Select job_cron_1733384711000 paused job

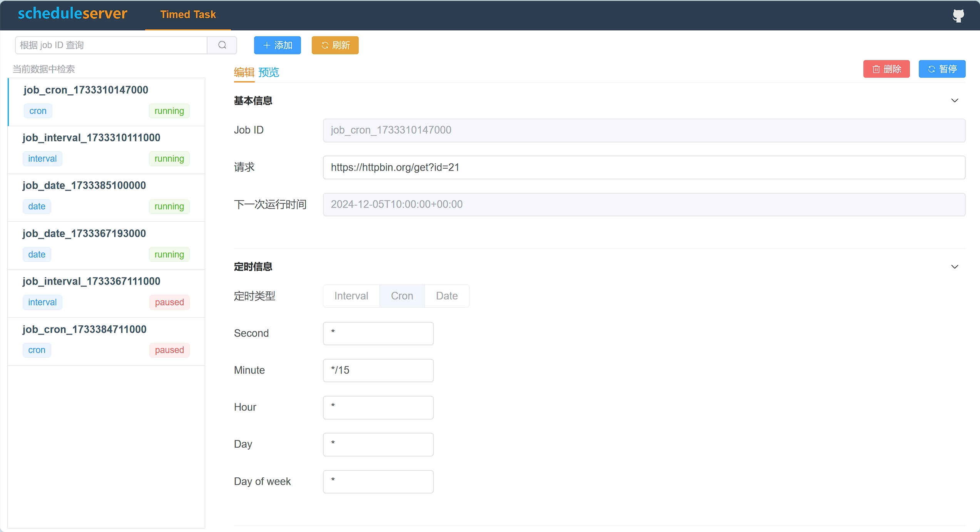[x=84, y=330]
